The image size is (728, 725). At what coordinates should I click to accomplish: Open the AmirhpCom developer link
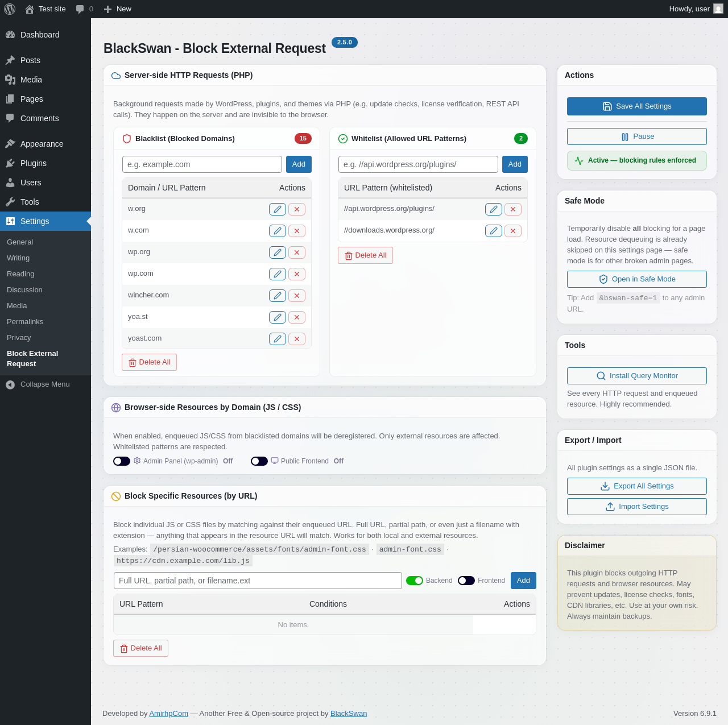(x=169, y=714)
